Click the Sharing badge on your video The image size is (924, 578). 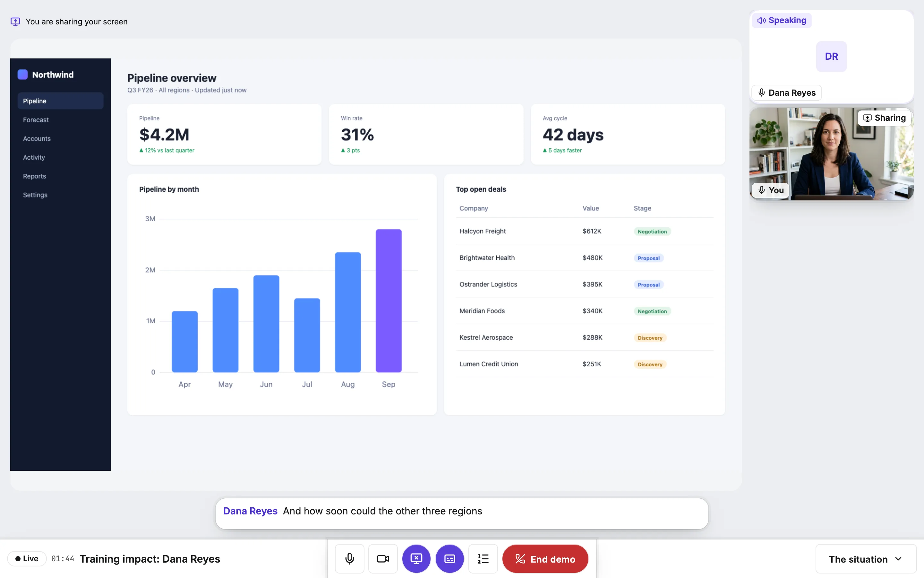pos(884,118)
